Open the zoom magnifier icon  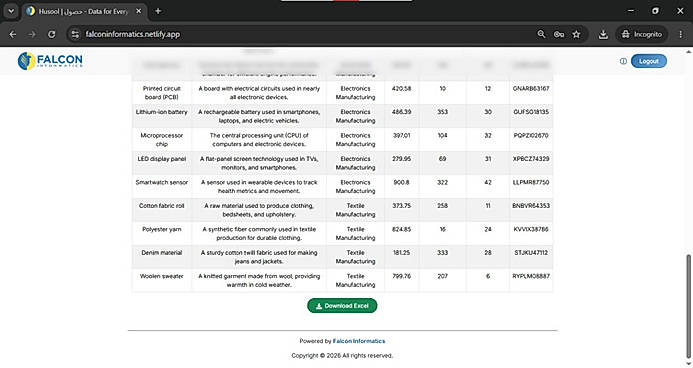tap(541, 34)
